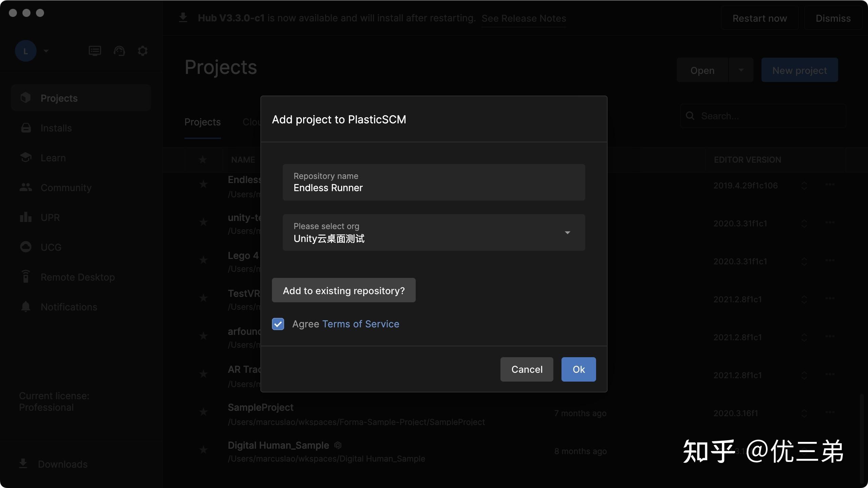
Task: Open the news feed message icon
Action: (95, 51)
